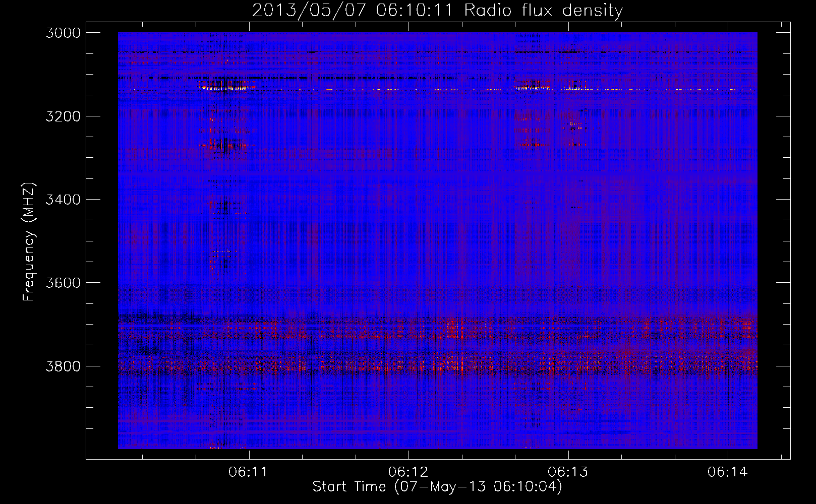Click the x-axis label "Start Time (07-May-13 06:10:04)"
The height and width of the screenshot is (504, 816).
437,487
